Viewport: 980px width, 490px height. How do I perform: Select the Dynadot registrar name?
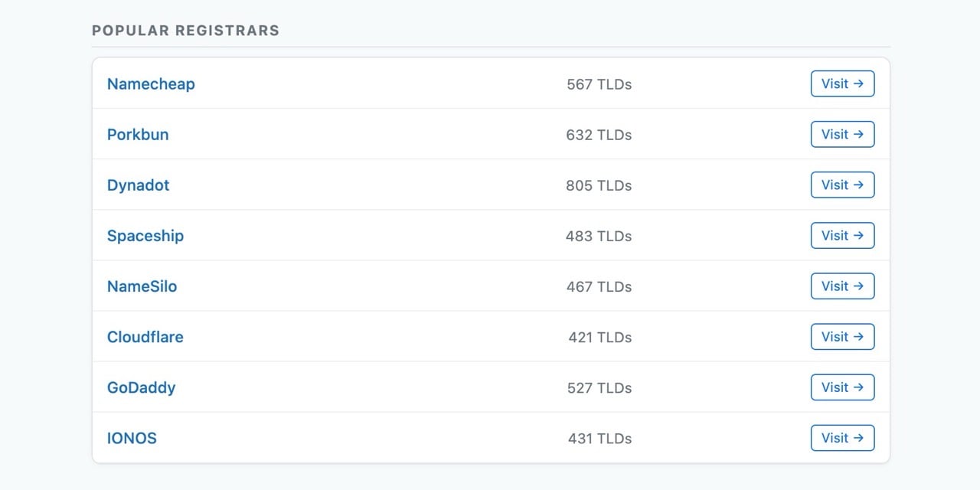point(138,185)
